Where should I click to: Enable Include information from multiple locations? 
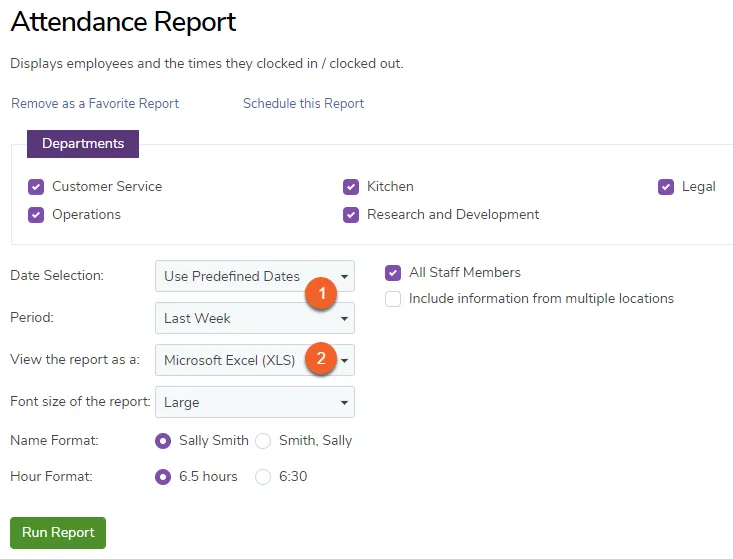(393, 299)
